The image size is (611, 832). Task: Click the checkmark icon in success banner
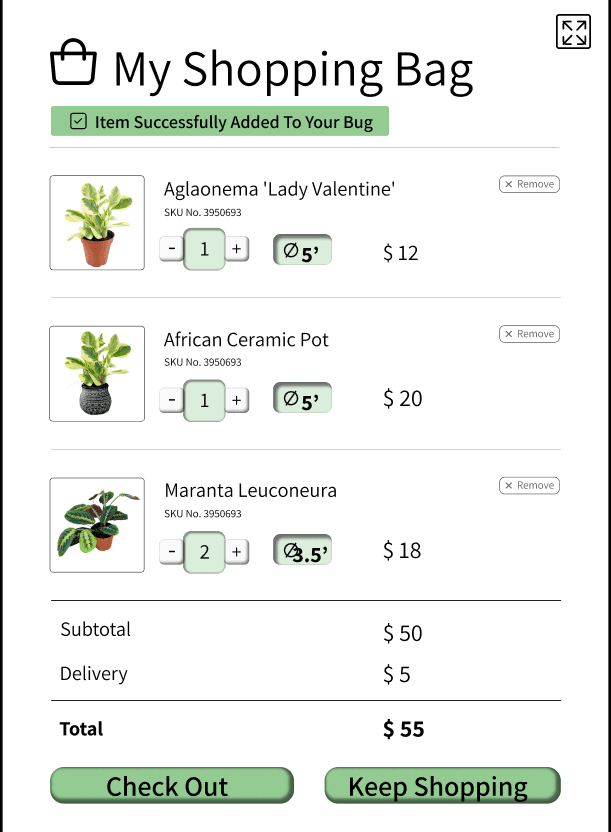pyautogui.click(x=78, y=121)
